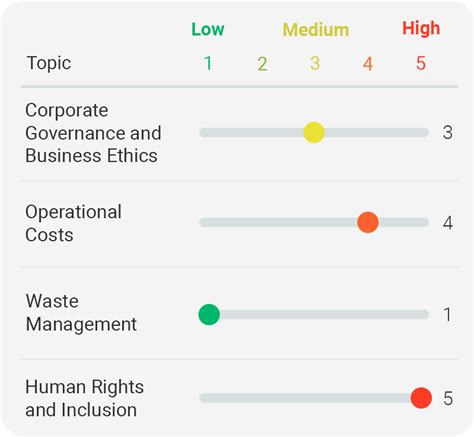Select the Medium rating header
Viewport: 474px width, 437px height.
[316, 30]
